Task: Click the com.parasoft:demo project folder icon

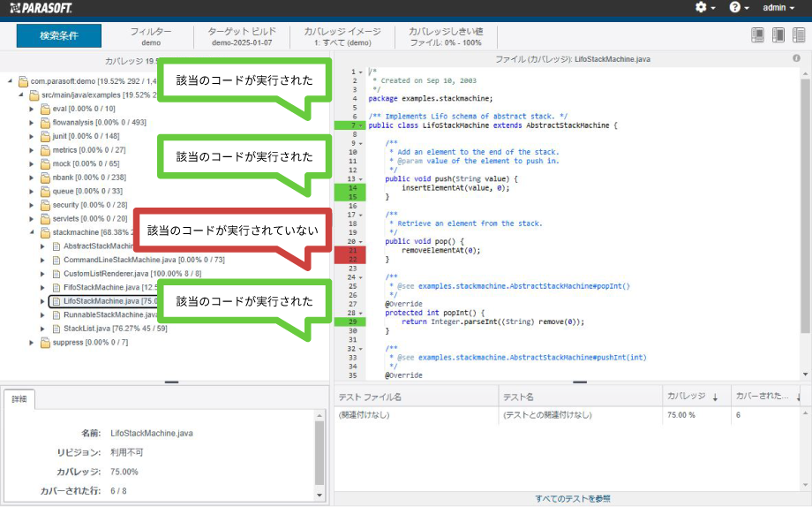Action: pyautogui.click(x=23, y=81)
